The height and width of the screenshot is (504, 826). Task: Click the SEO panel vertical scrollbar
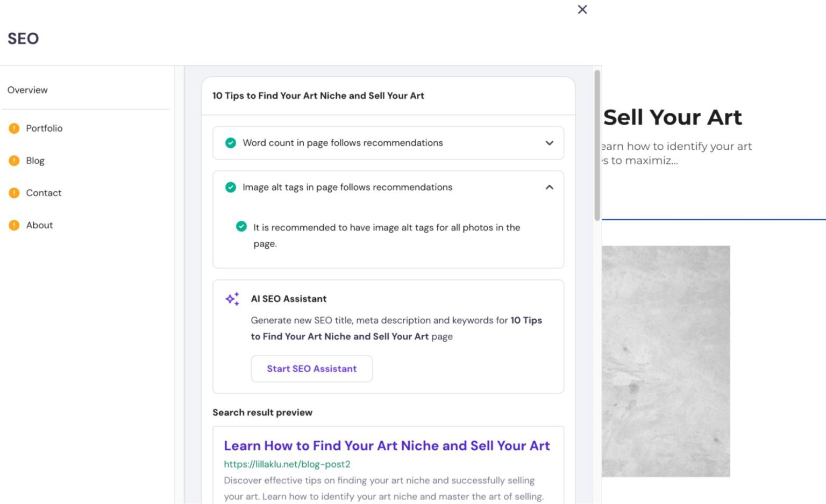tap(597, 145)
